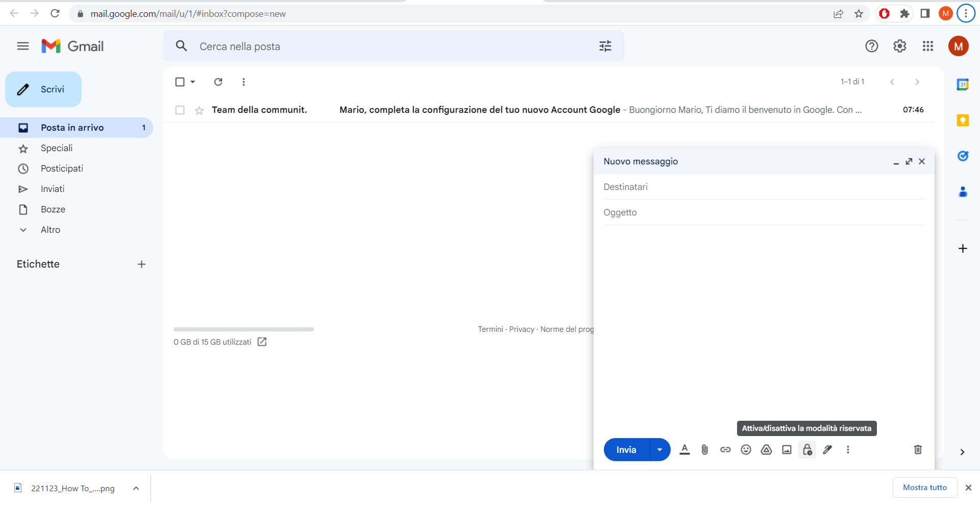Screen dimensions: 980x506
Task: Attach a file with the paperclip icon
Action: click(705, 450)
